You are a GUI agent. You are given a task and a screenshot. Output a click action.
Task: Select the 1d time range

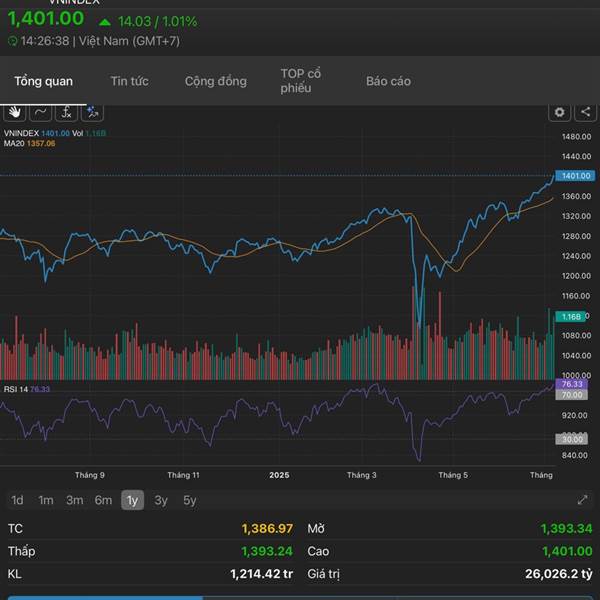point(17,500)
